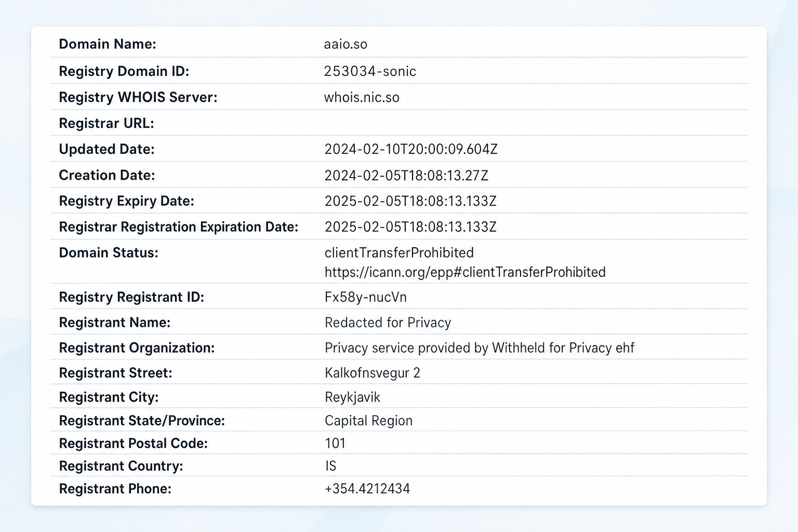Select the value '2024-02-05T18:08:13.27Z'
The height and width of the screenshot is (532, 798).
(x=406, y=175)
